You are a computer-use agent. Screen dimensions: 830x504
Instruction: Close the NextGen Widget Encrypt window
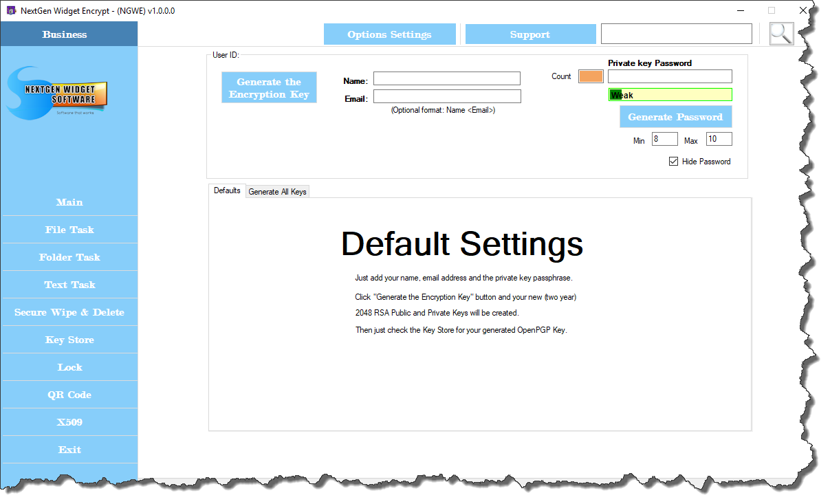tap(803, 10)
